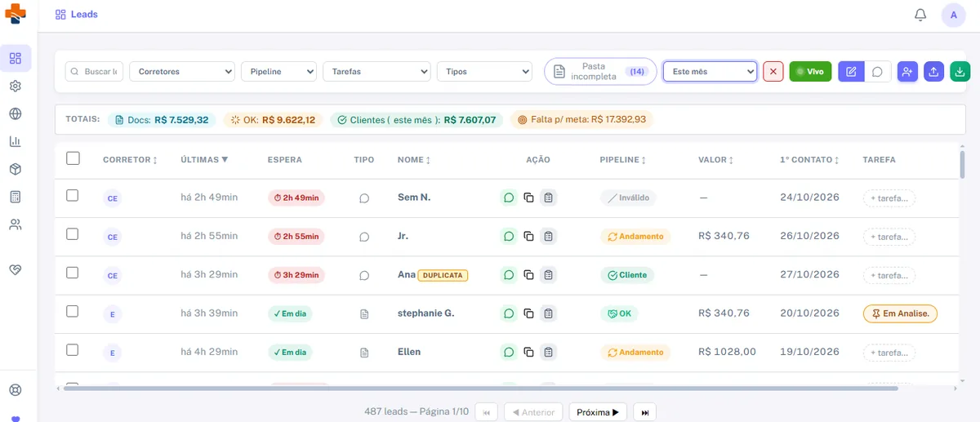The width and height of the screenshot is (980, 422).
Task: Click Andamento status for Jr.
Action: point(635,237)
